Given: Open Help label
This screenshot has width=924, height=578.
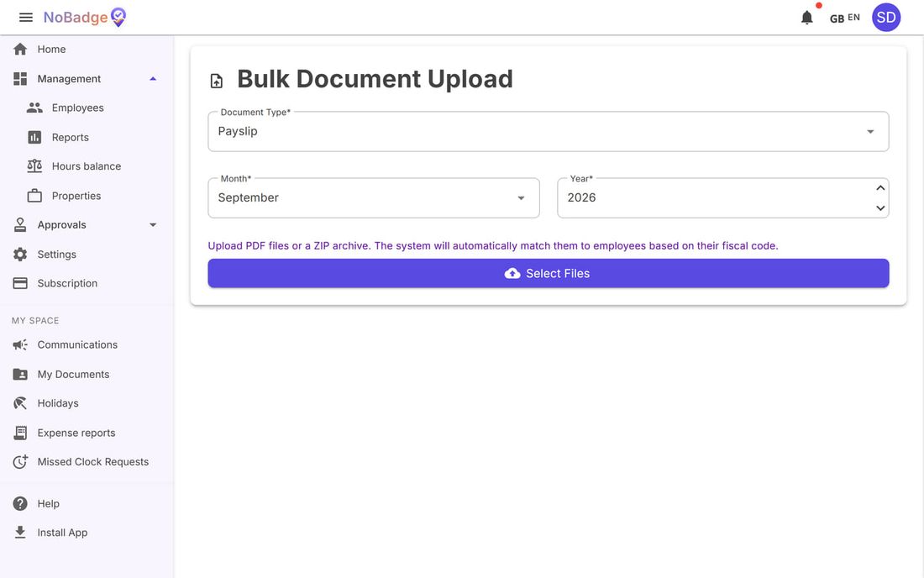Looking at the screenshot, I should [49, 503].
